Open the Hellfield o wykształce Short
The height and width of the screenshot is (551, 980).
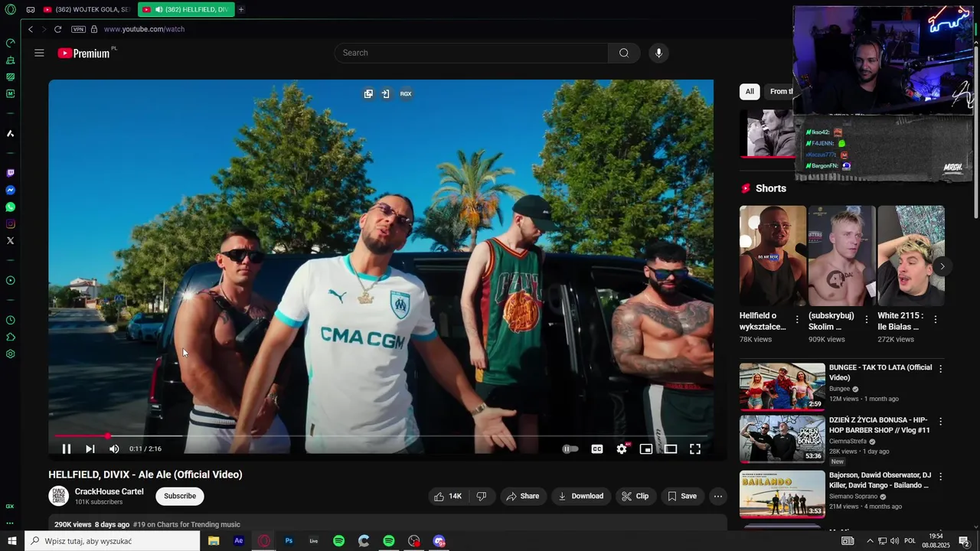tap(773, 256)
